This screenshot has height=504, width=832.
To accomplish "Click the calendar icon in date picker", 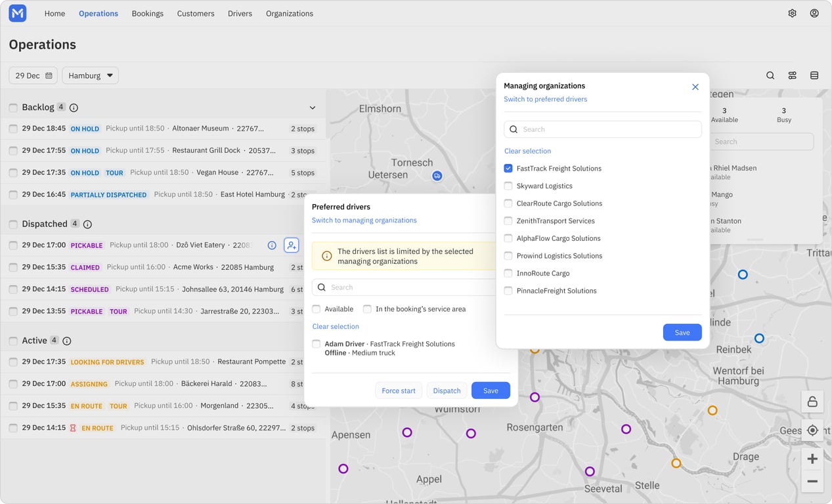I will (x=49, y=75).
